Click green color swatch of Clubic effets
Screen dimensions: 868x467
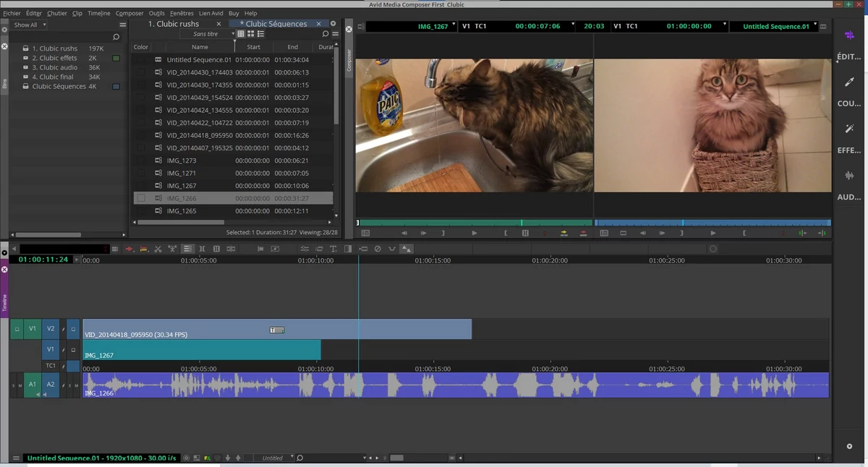[x=116, y=58]
